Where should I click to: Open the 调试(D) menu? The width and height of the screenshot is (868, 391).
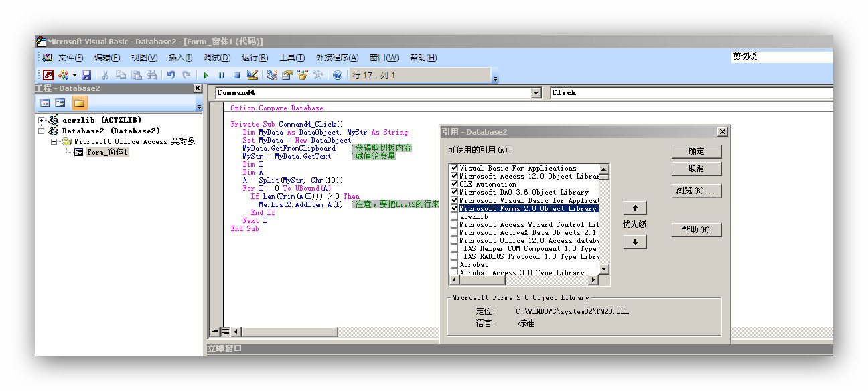pyautogui.click(x=216, y=58)
